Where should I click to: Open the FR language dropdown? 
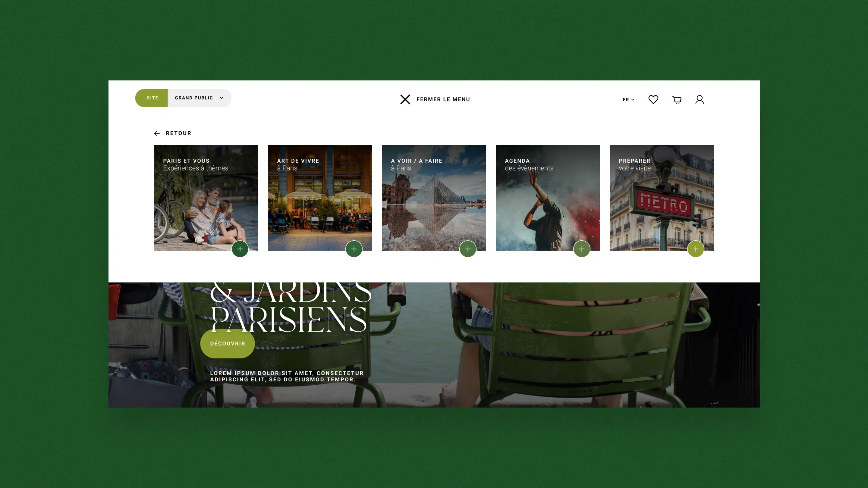point(628,100)
